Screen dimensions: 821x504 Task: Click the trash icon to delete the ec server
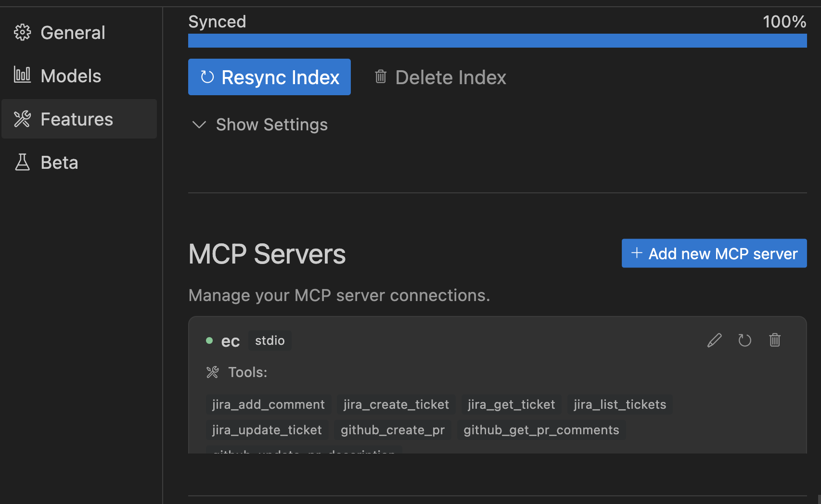pyautogui.click(x=775, y=340)
